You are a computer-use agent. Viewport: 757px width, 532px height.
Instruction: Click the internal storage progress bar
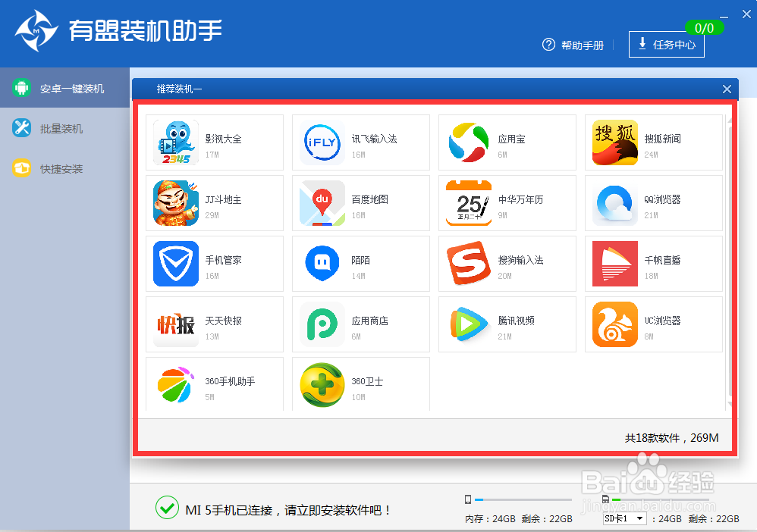click(523, 499)
